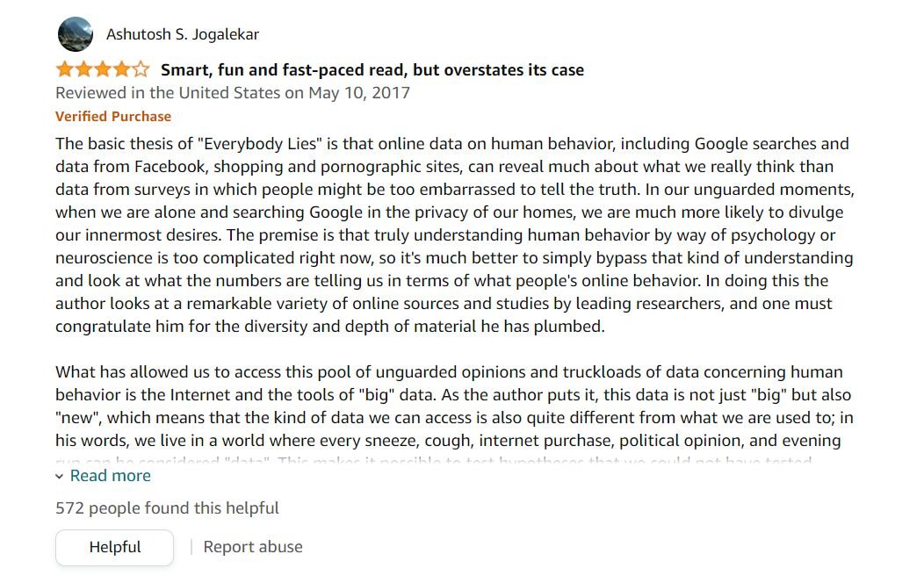Image resolution: width=924 pixels, height=583 pixels.
Task: Click the divider between Helpful and Report abuse
Action: (191, 547)
